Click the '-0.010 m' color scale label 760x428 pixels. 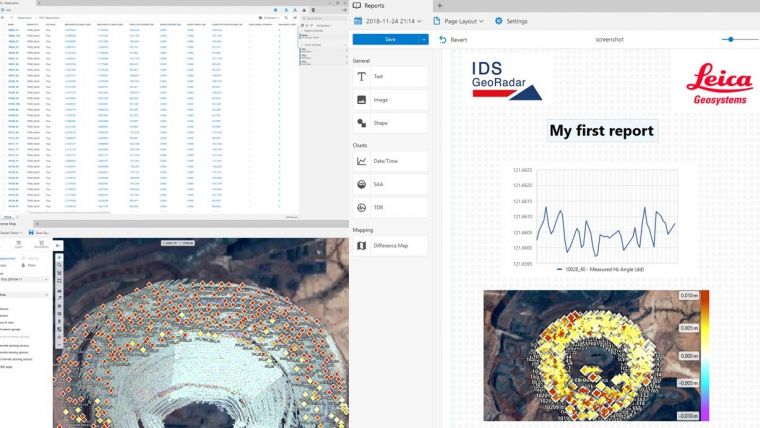688,416
